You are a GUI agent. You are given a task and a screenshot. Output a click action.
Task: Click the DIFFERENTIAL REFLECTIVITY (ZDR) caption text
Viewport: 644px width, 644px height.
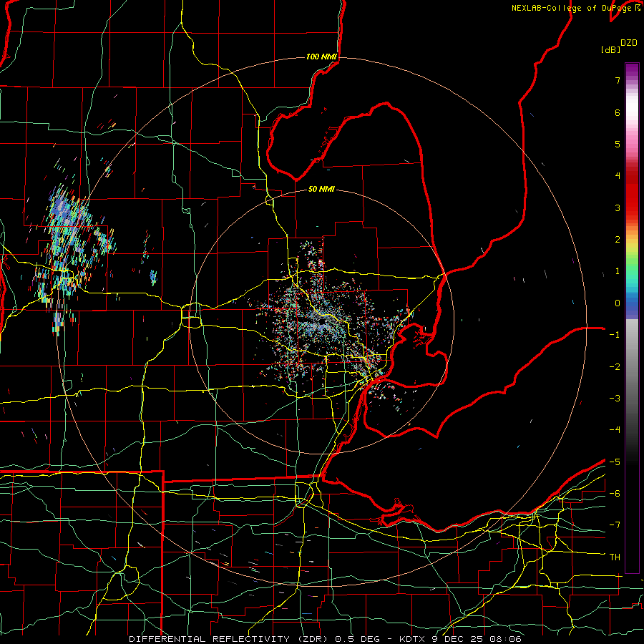tap(228, 639)
